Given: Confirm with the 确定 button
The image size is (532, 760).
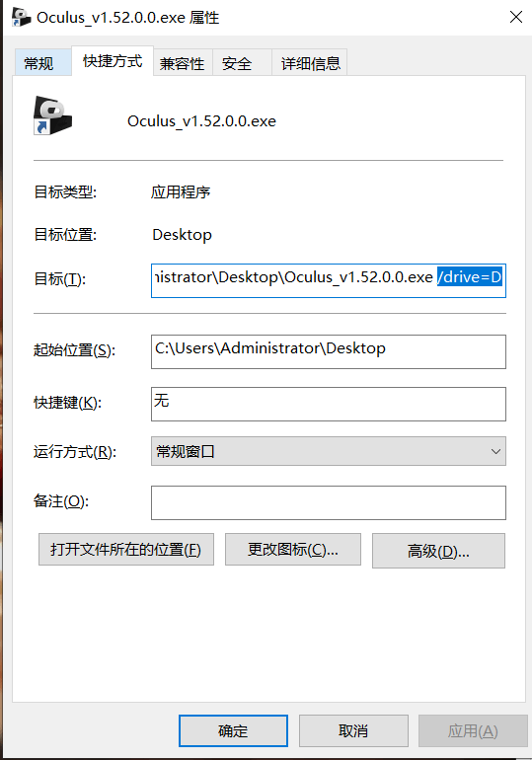Looking at the screenshot, I should [233, 730].
